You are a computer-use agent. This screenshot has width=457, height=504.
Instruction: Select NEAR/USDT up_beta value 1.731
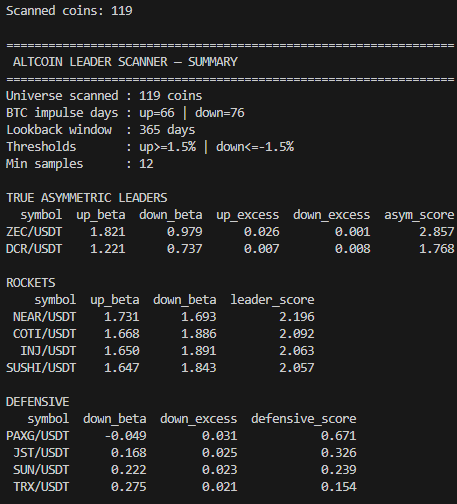pos(122,317)
